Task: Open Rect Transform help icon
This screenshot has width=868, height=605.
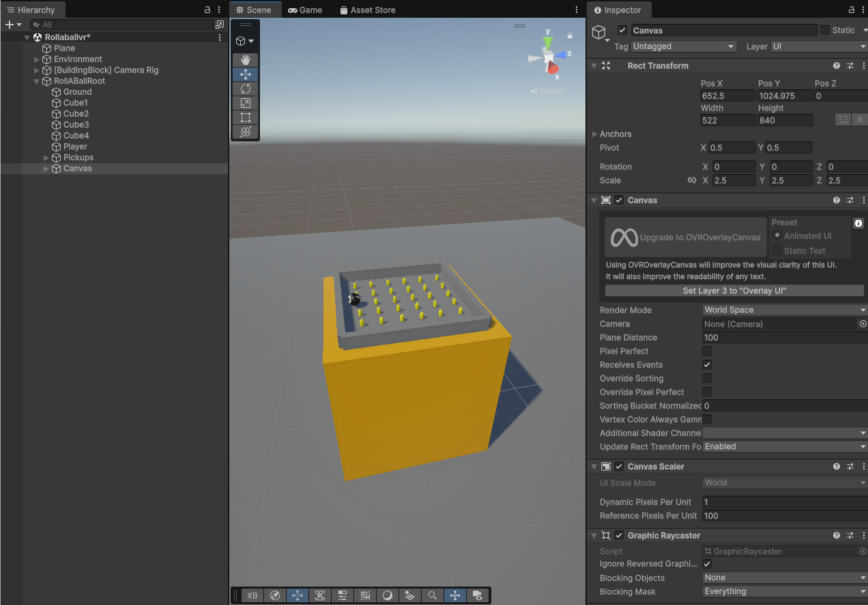Action: point(837,66)
